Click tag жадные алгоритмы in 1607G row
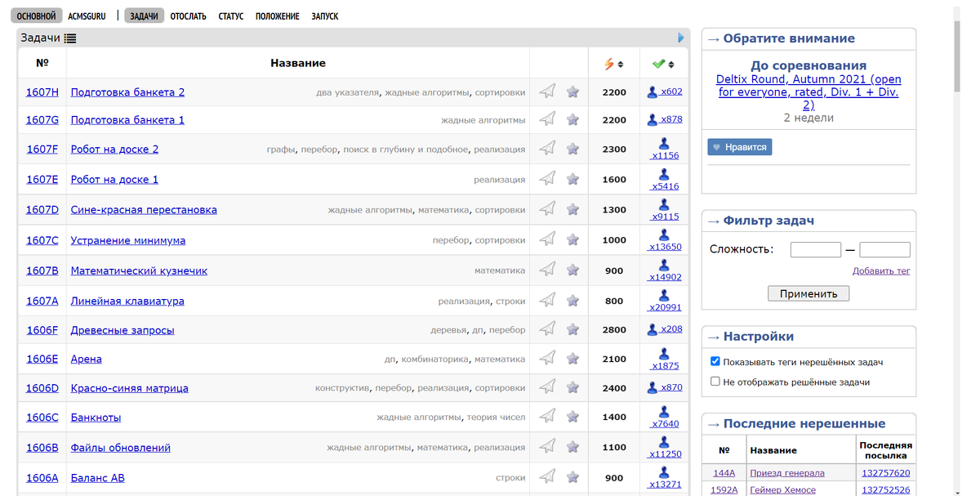This screenshot has height=496, width=980. (x=483, y=120)
